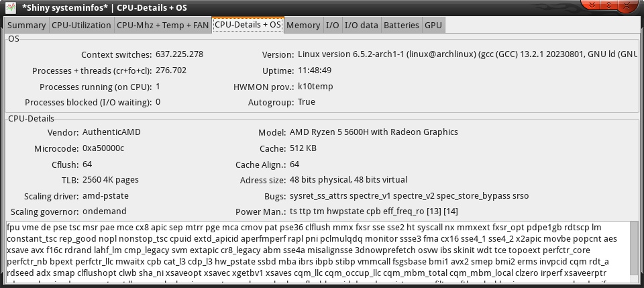The image size is (644, 288).
Task: Click the scaling governor value ondemand
Action: [105, 211]
